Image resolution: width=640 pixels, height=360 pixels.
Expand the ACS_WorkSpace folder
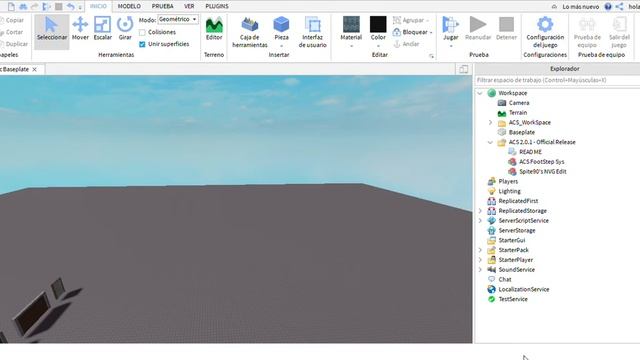(x=490, y=122)
